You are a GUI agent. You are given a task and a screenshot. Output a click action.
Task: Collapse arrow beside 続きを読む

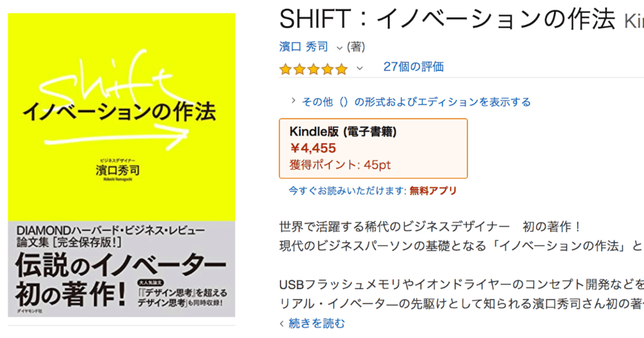click(x=282, y=323)
